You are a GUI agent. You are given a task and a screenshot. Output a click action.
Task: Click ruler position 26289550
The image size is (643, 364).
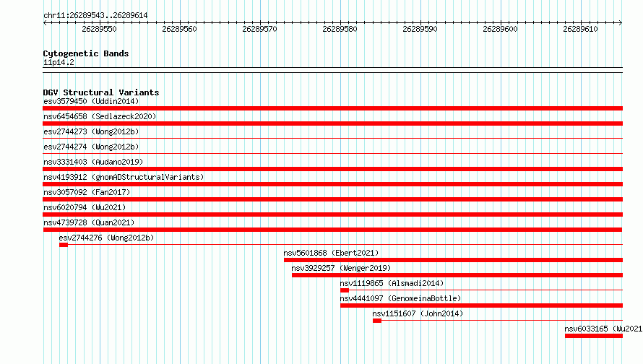pos(99,29)
